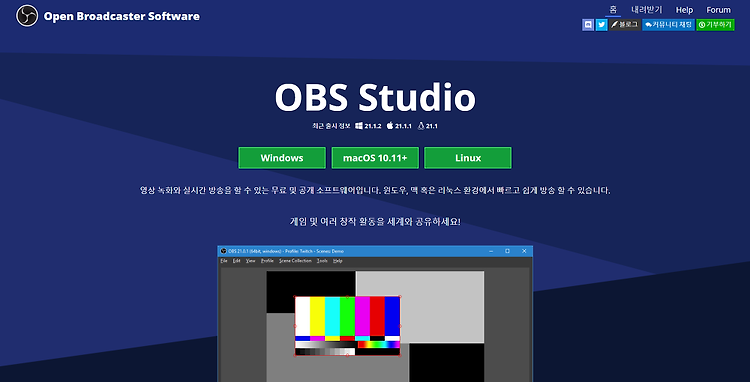Open the Help nav item
The height and width of the screenshot is (382, 750).
pyautogui.click(x=684, y=10)
